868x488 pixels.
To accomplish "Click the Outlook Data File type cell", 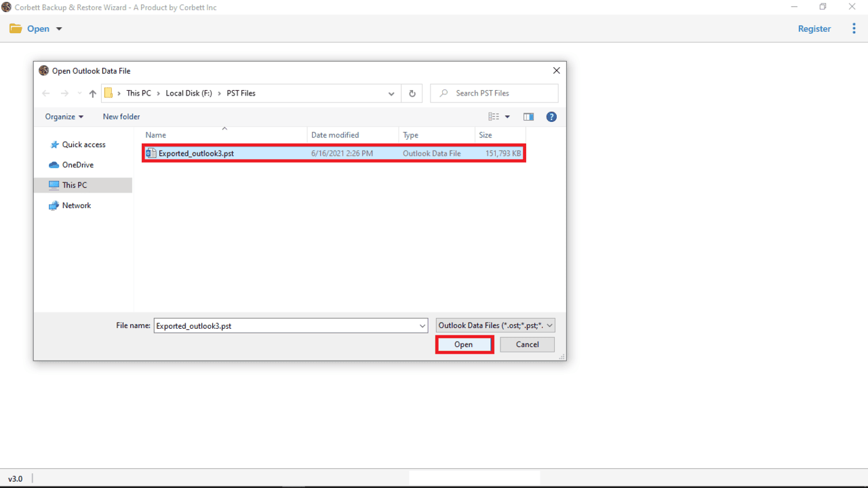I will tap(431, 154).
